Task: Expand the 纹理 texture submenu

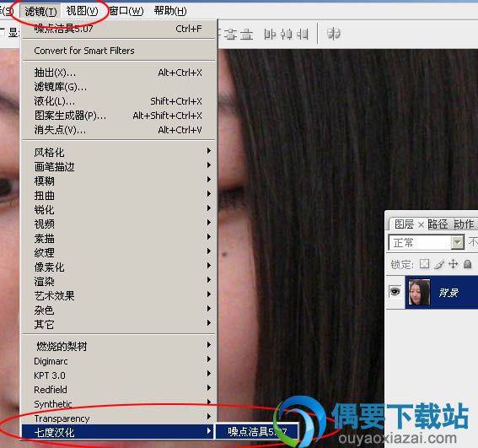Action: coord(119,252)
